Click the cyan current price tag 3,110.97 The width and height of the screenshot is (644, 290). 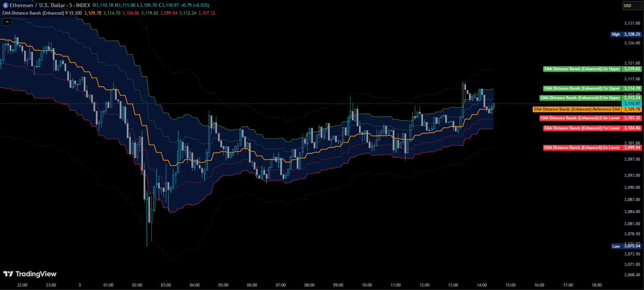pos(632,103)
